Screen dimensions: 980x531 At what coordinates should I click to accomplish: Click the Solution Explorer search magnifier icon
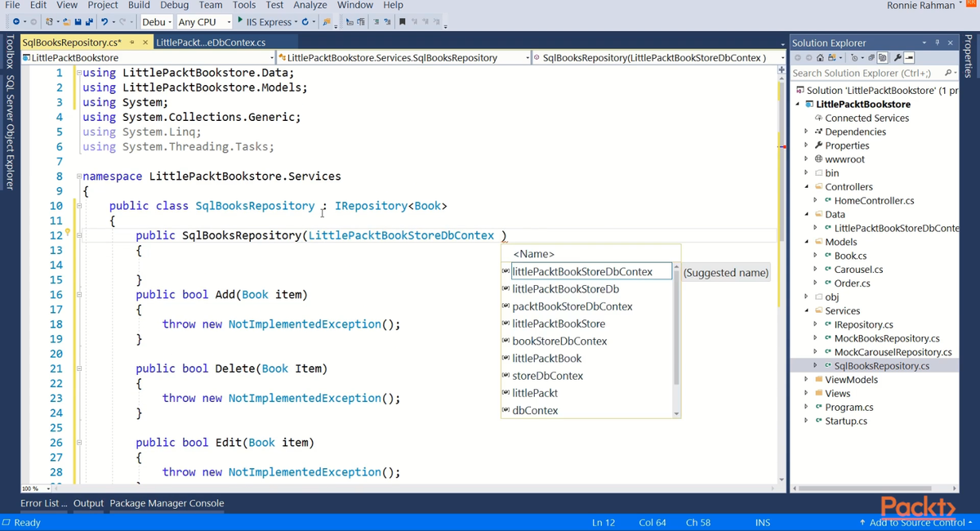947,73
